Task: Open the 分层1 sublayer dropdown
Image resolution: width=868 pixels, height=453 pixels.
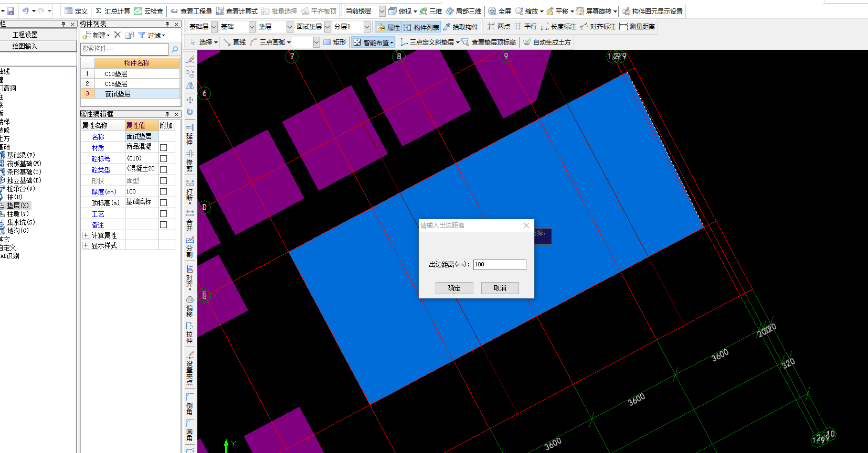Action: pyautogui.click(x=367, y=27)
